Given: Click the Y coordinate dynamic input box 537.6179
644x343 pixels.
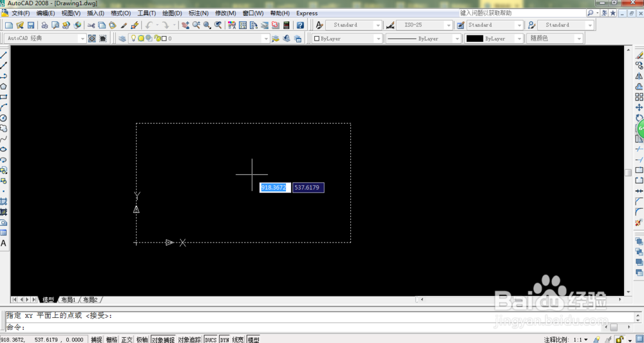Looking at the screenshot, I should pyautogui.click(x=308, y=188).
